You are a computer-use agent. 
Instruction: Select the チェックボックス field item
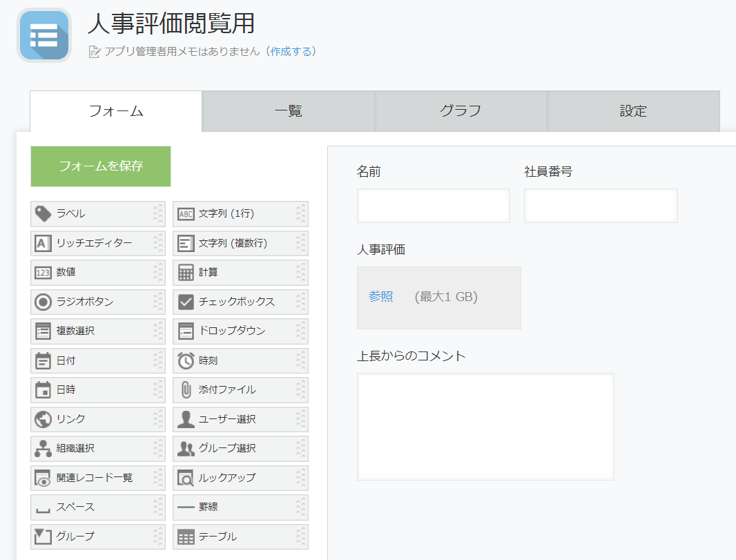click(241, 302)
